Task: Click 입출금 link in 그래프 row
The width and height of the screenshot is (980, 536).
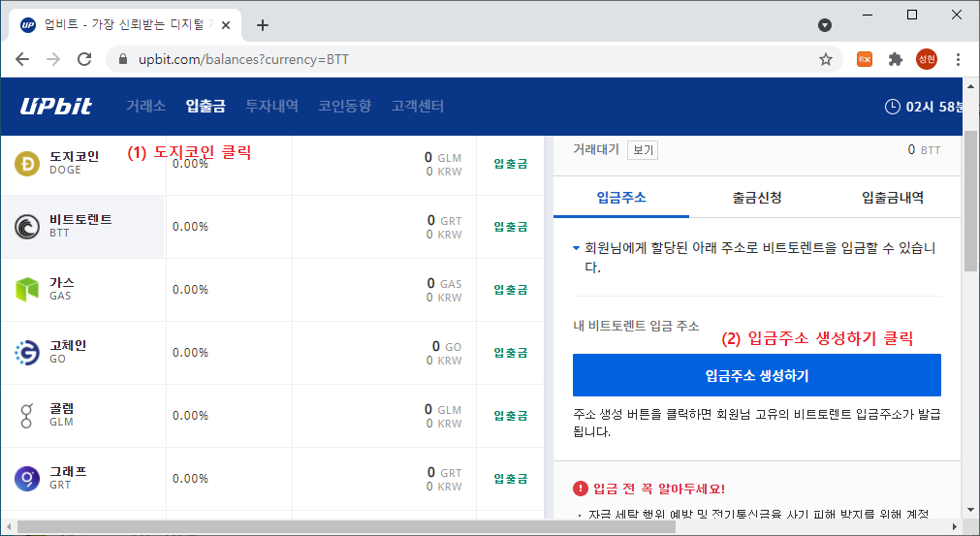Action: coord(511,479)
